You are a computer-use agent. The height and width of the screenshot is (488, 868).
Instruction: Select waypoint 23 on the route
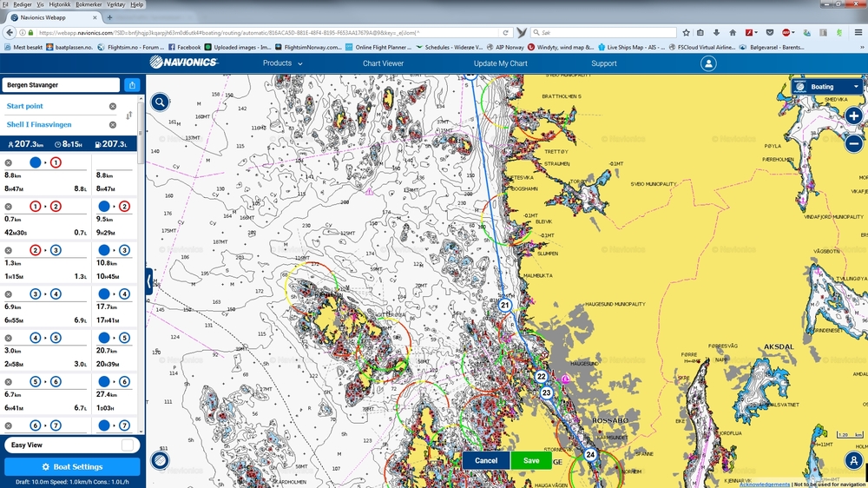546,392
